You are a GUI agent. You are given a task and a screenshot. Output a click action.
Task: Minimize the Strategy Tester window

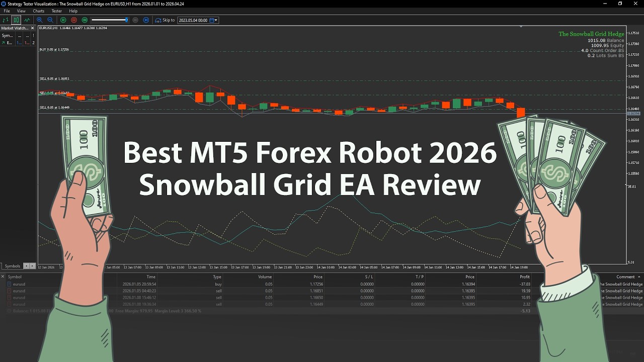pos(604,4)
